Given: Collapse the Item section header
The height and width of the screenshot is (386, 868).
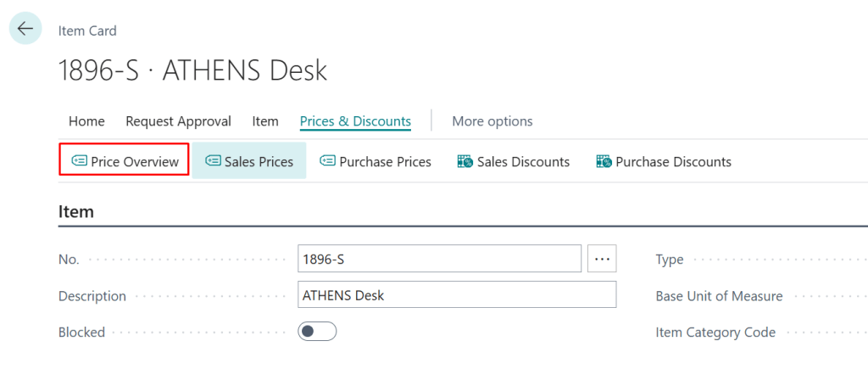Looking at the screenshot, I should tap(76, 211).
